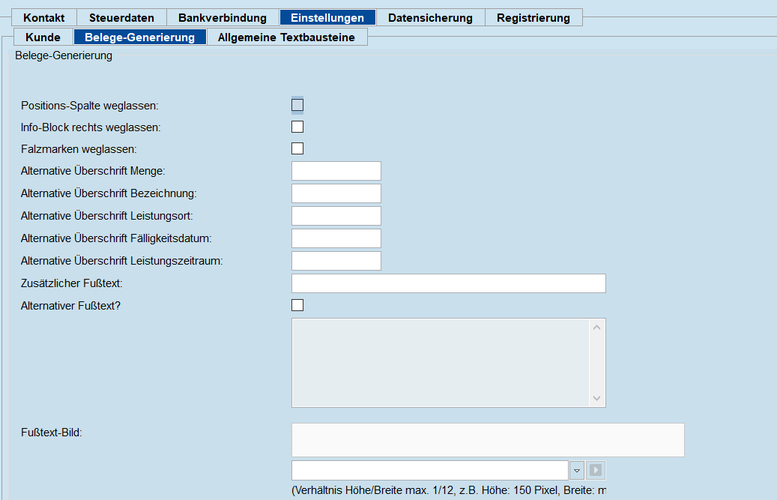Focus Alternative Überschrift Menge field

pos(336,171)
